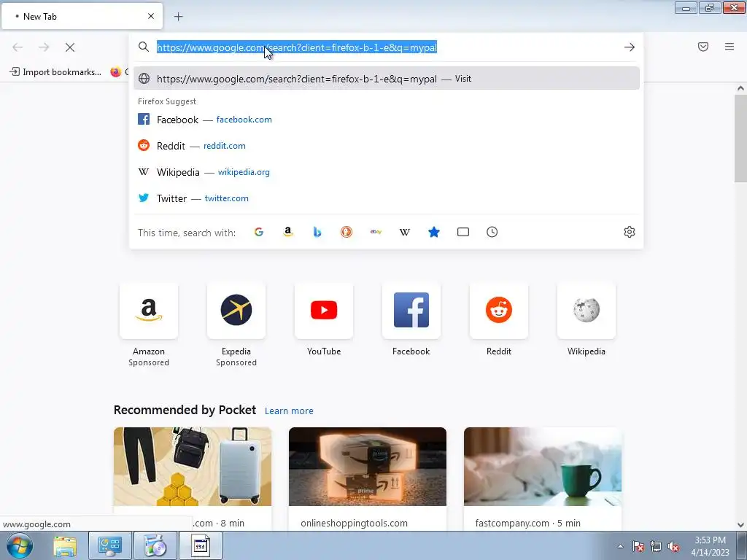Click the highlighted URL in the address field
747x560 pixels.
click(297, 47)
